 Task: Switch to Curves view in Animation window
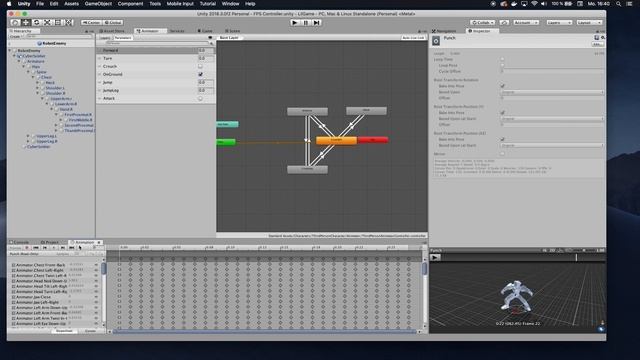(x=90, y=331)
